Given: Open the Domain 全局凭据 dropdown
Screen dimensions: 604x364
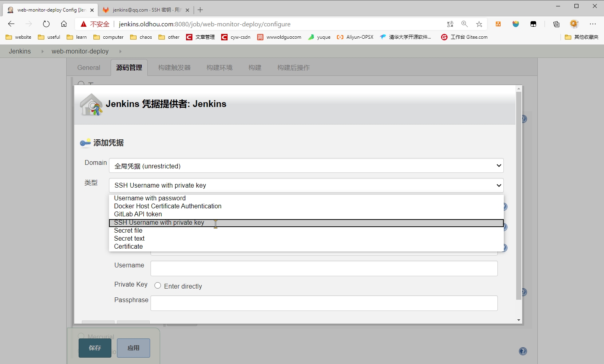Looking at the screenshot, I should click(306, 166).
